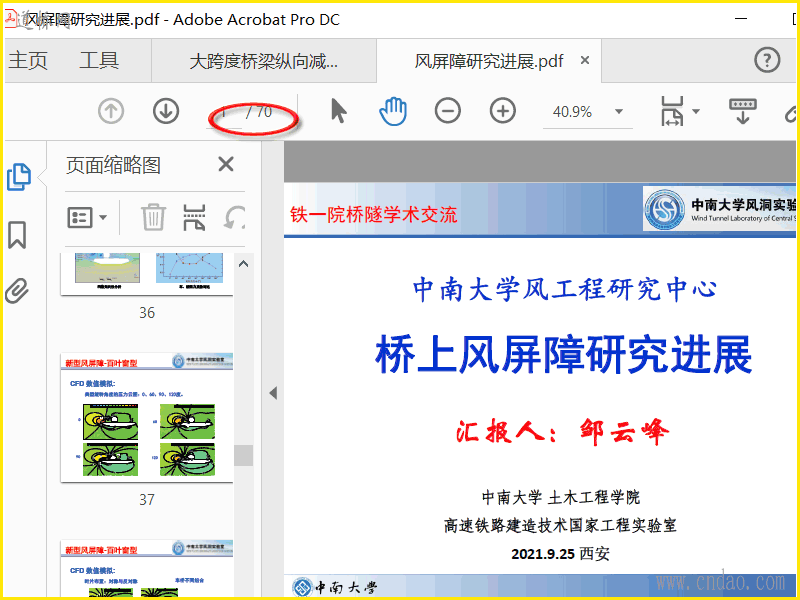Viewport: 800px width, 600px height.
Task: Activate the Hand pan tool
Action: [x=393, y=111]
